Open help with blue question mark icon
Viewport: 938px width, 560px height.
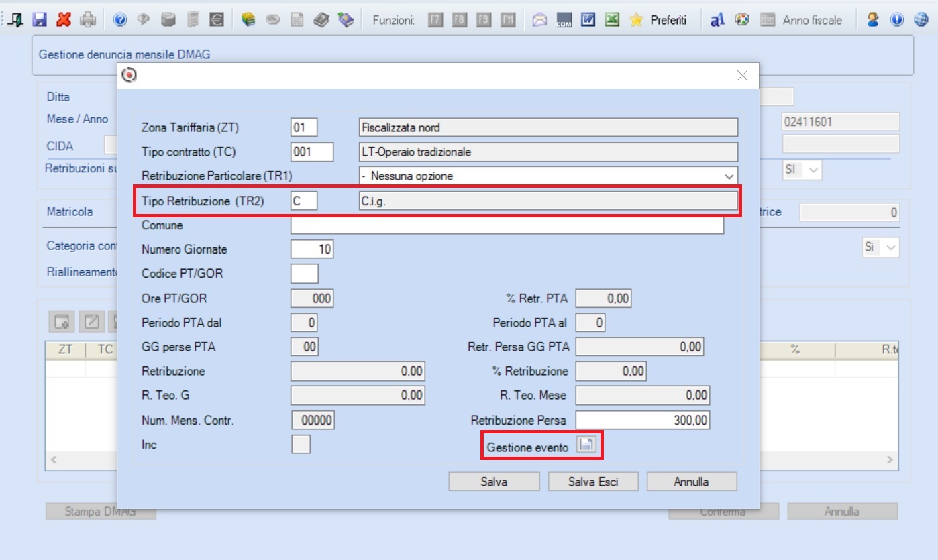121,20
